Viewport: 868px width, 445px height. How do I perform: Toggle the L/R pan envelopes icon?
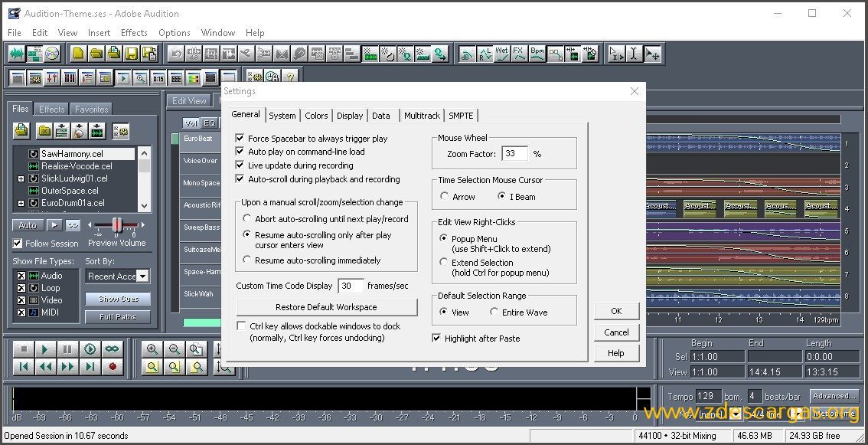(x=485, y=54)
